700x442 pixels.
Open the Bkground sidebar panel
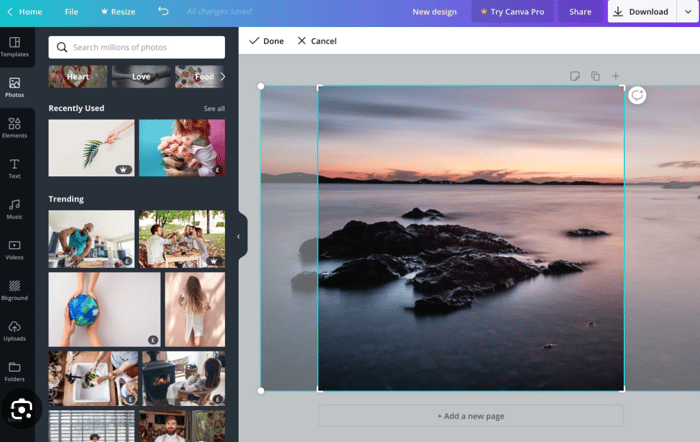pos(15,291)
